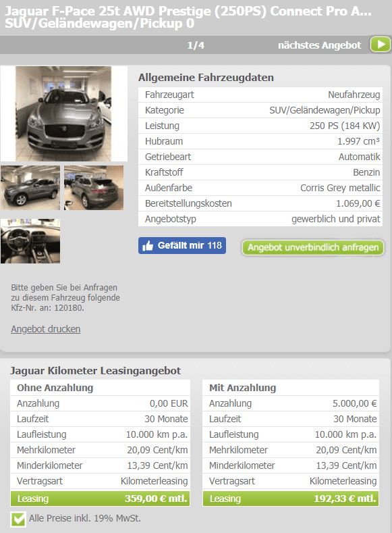Click 'gewerblich und privat' value
Screen dimensions: 392x533
(x=335, y=219)
